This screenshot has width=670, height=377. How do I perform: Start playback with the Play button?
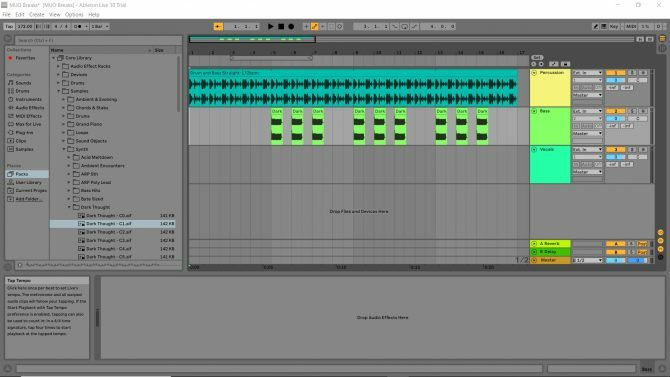click(270, 27)
